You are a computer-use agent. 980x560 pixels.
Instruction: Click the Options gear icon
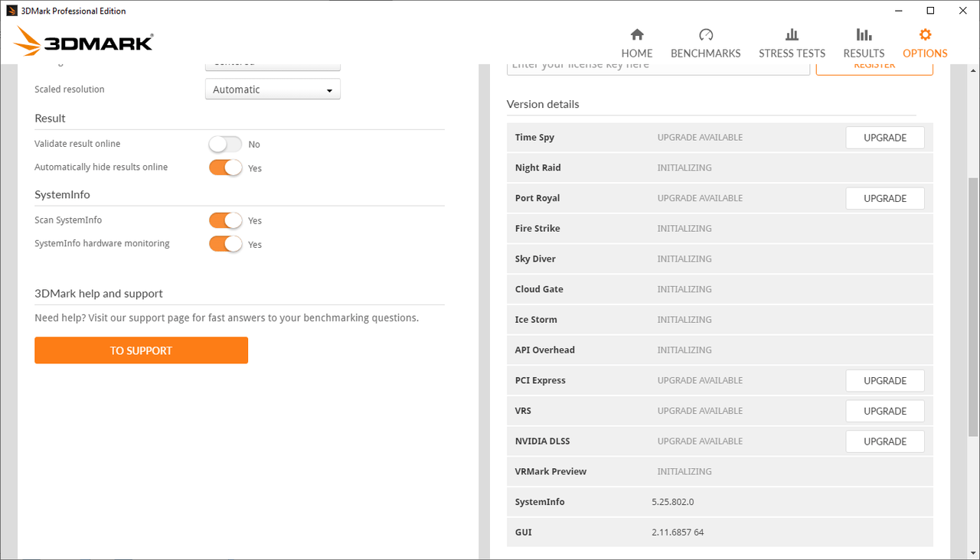click(925, 34)
